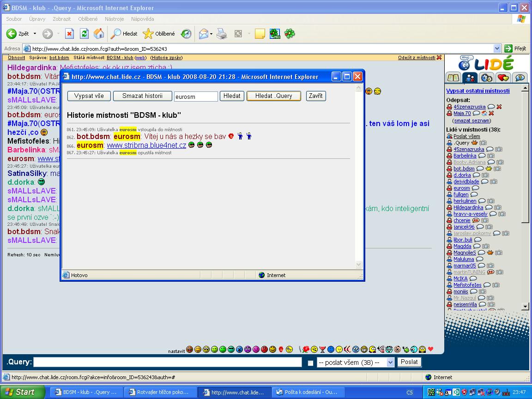
Task: Switch to the people tab in Lidé panel
Action: [470, 78]
